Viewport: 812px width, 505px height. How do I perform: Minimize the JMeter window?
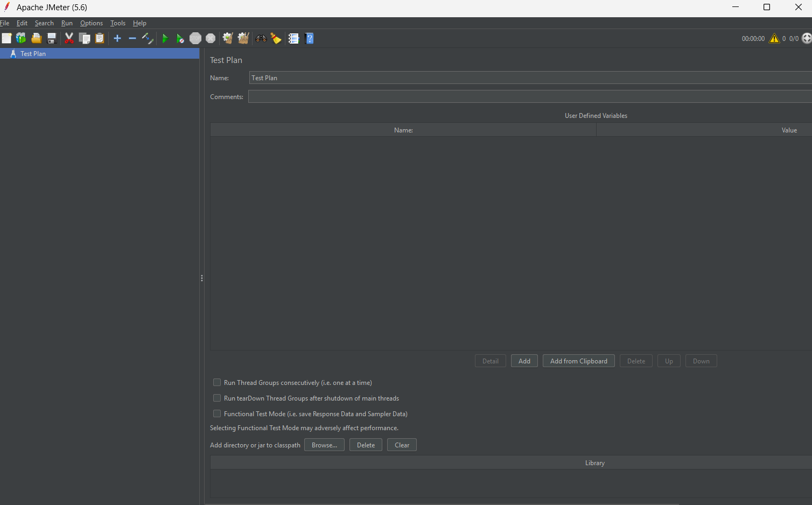click(x=736, y=7)
